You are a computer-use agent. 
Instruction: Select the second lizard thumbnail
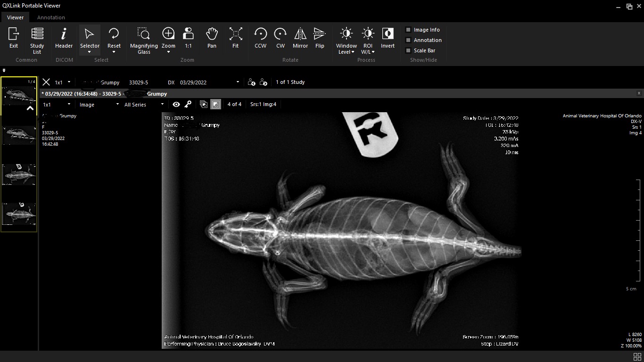click(x=19, y=135)
